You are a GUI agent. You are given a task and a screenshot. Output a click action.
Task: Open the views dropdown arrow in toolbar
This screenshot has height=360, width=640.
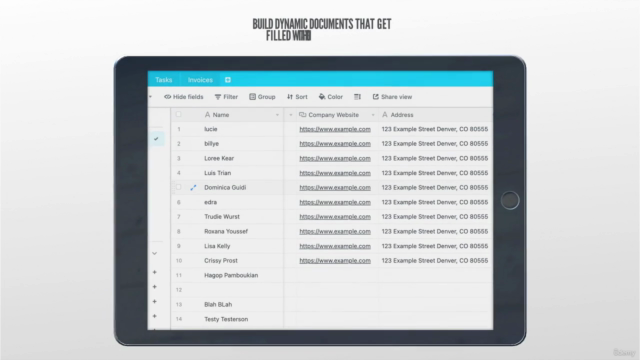pyautogui.click(x=151, y=97)
